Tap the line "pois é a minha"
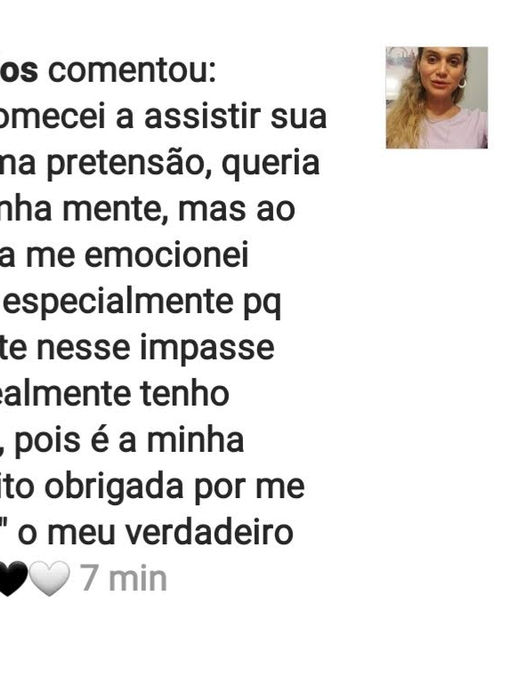Viewport: 525px width, 700px height. pos(129,442)
